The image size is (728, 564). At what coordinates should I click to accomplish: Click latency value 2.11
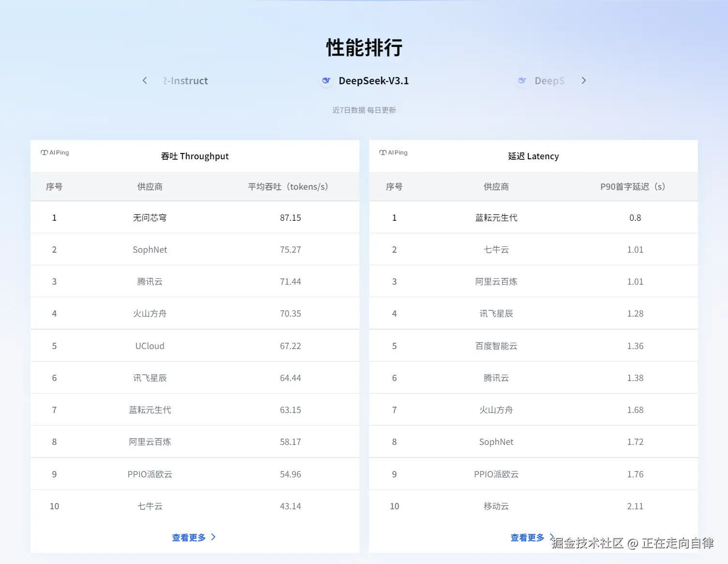(x=635, y=506)
